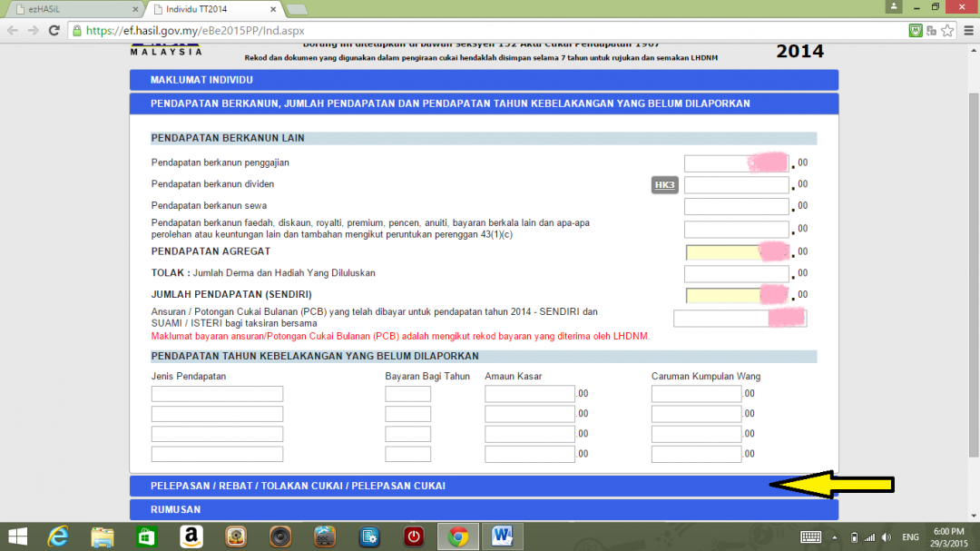Close the Individu TT2014 tab
980x551 pixels.
click(x=273, y=9)
